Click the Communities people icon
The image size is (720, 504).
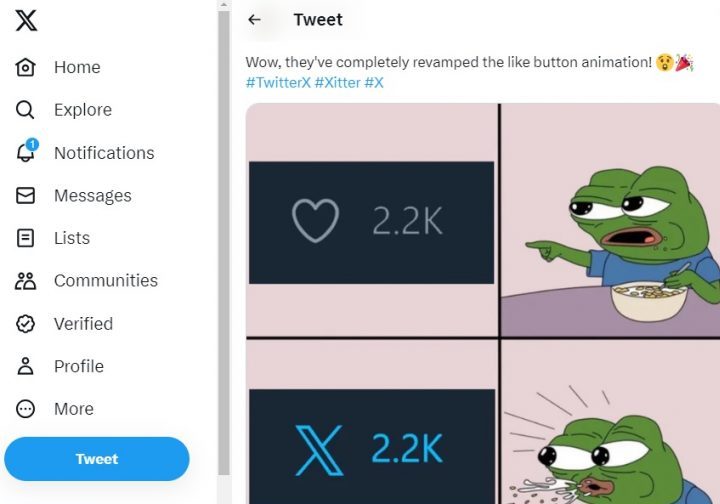pyautogui.click(x=26, y=281)
